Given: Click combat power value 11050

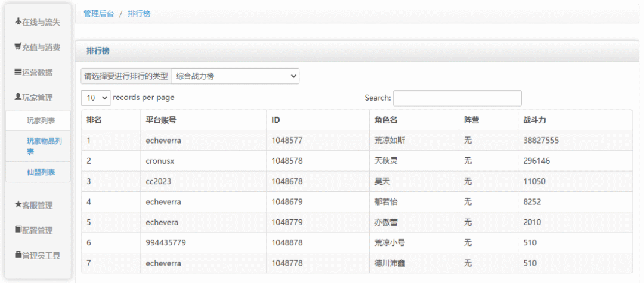Looking at the screenshot, I should click(x=534, y=182).
